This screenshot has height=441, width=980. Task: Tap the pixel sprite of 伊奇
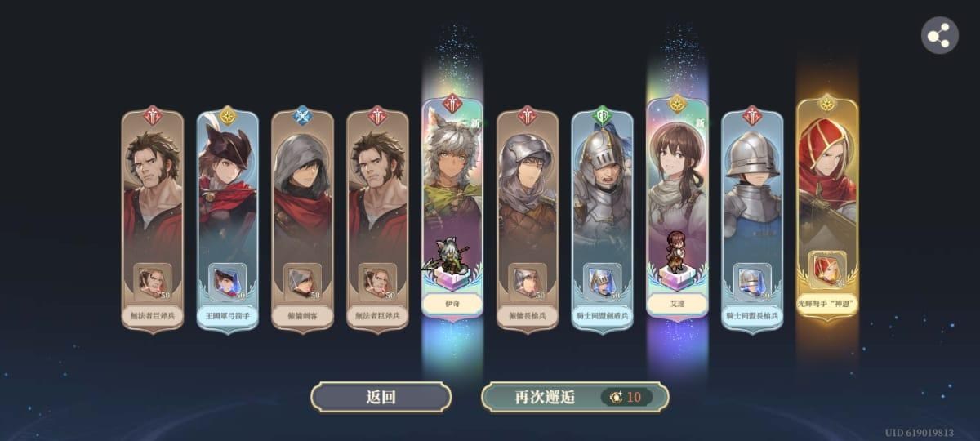tap(448, 256)
